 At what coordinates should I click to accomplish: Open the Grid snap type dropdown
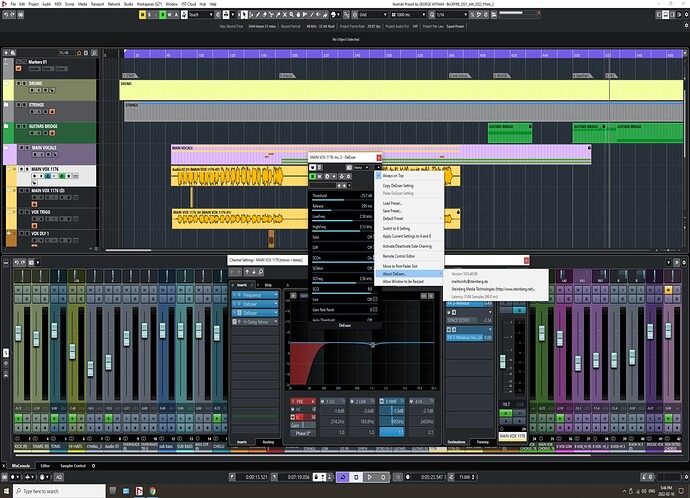[x=373, y=15]
